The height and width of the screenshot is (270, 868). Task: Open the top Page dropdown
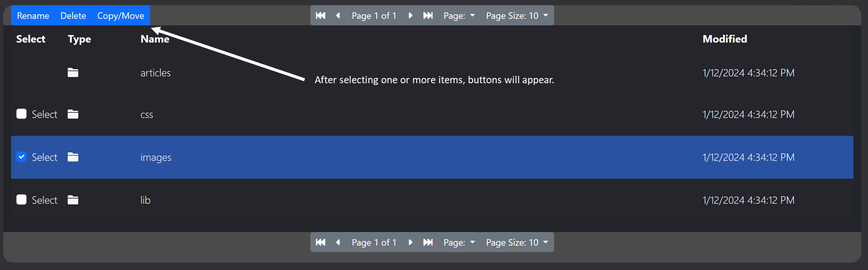[x=459, y=16]
